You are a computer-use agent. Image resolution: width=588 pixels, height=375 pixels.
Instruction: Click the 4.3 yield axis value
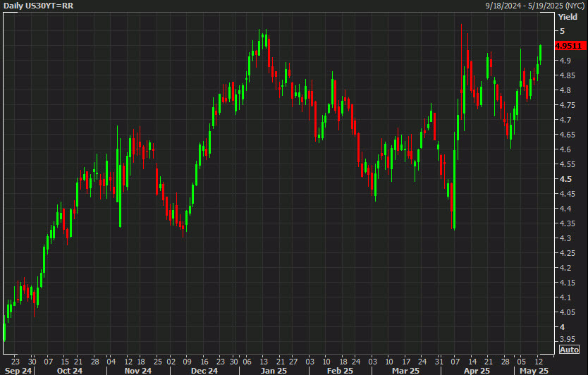pos(565,238)
